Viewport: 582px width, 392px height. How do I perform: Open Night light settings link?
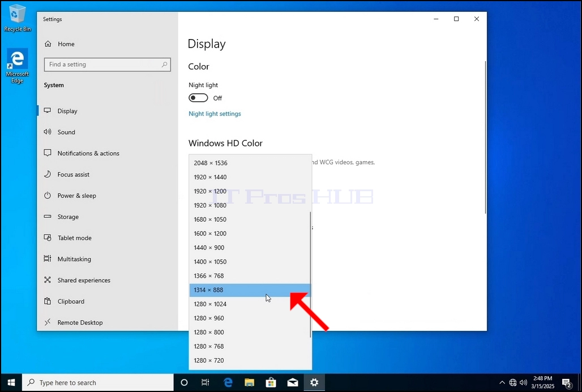coord(215,114)
